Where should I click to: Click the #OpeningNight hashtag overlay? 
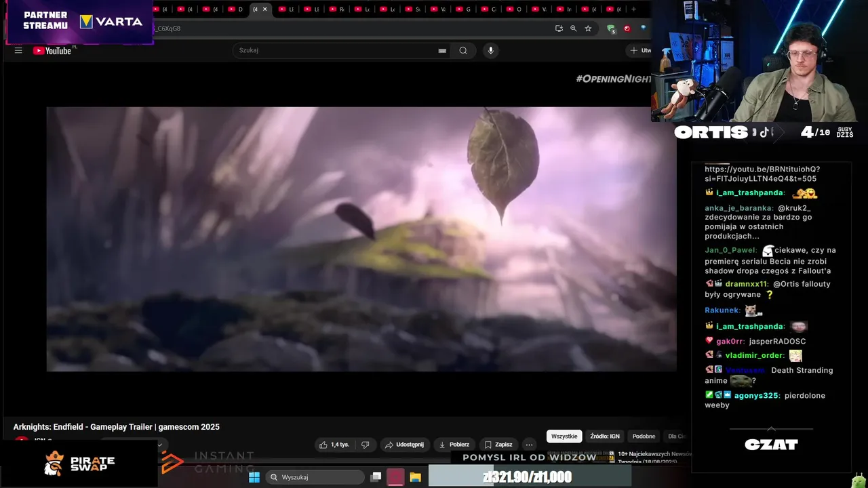click(613, 79)
